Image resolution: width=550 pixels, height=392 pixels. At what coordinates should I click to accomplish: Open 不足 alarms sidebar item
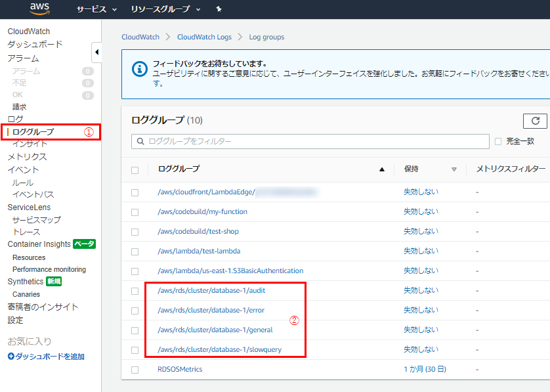(x=19, y=83)
